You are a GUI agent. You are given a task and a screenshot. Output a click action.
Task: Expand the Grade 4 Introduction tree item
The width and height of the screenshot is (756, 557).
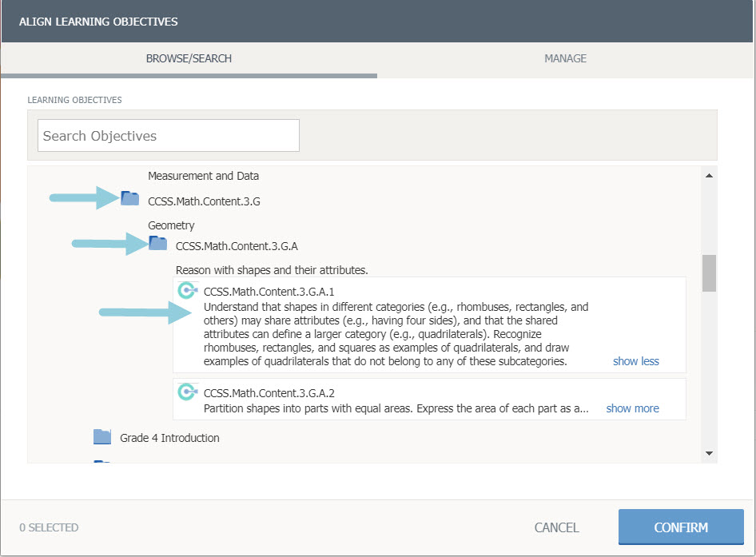pos(169,438)
